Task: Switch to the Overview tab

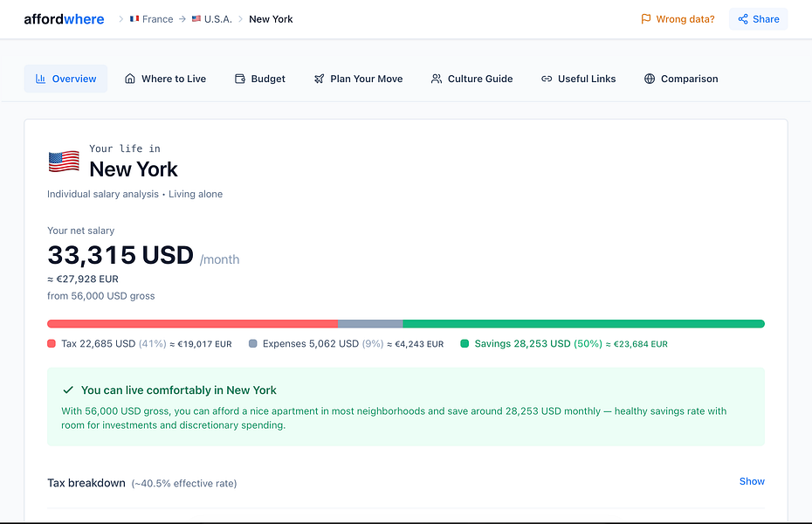Action: (65, 79)
